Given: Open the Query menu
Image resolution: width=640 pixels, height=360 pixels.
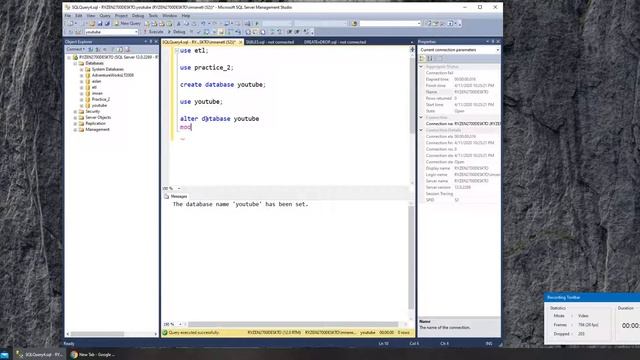Looking at the screenshot, I should pyautogui.click(x=105, y=16).
